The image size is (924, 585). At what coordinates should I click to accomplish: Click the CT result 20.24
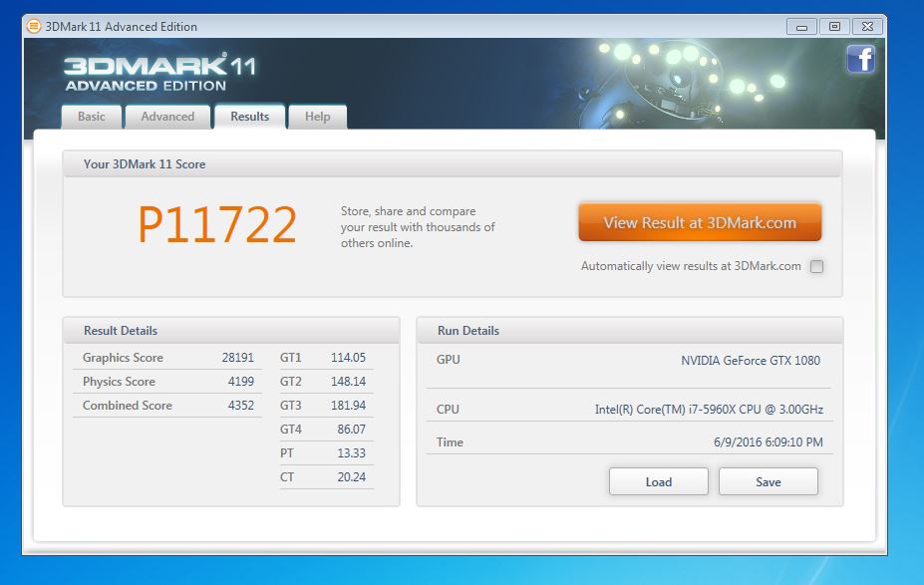coord(351,477)
